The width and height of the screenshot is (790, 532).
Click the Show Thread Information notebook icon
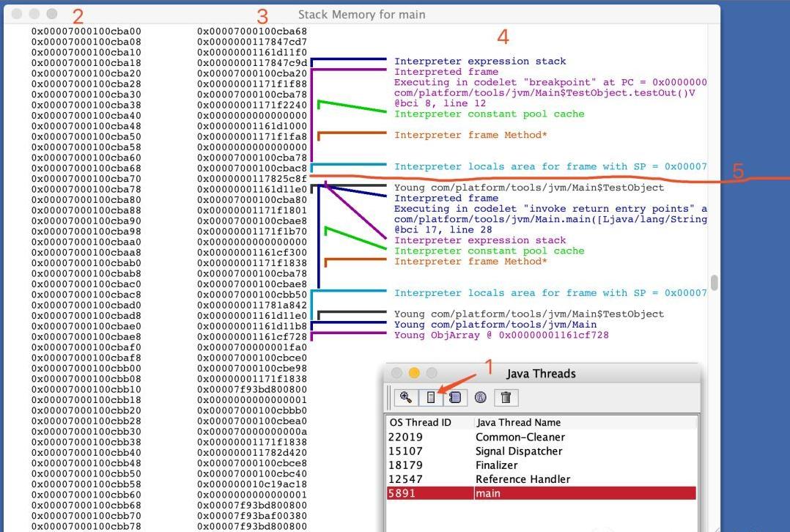[x=455, y=397]
